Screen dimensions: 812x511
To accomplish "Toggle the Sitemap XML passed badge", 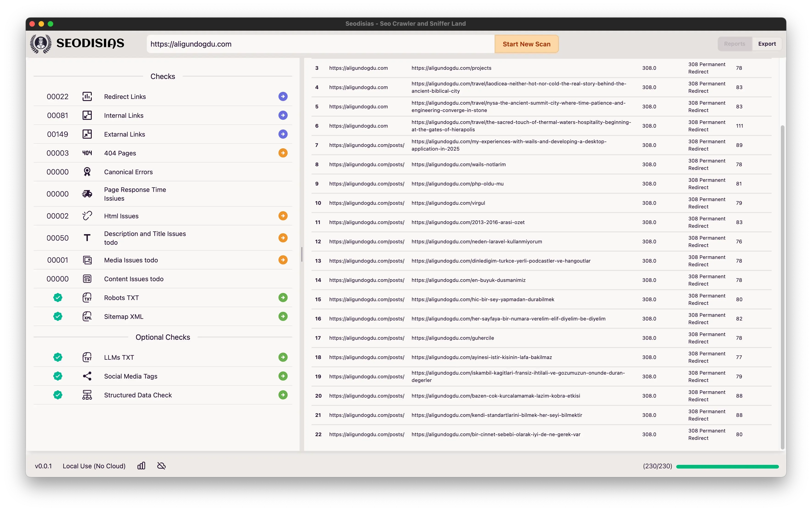I will [58, 317].
